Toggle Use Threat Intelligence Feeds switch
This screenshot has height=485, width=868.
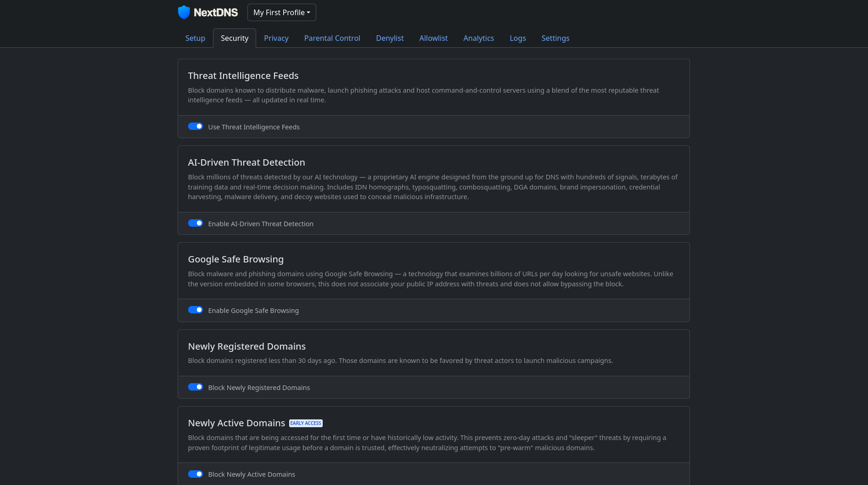196,127
